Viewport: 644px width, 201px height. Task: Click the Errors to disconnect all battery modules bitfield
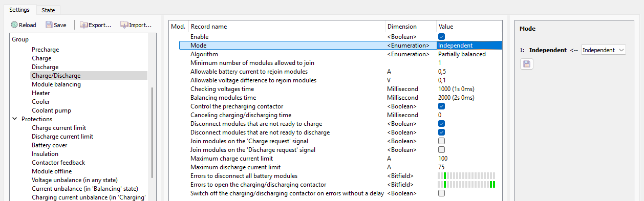click(x=466, y=176)
